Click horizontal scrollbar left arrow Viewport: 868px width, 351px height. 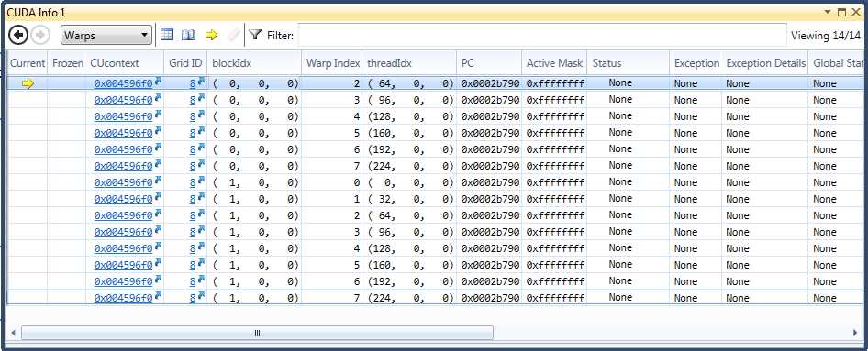pyautogui.click(x=13, y=333)
